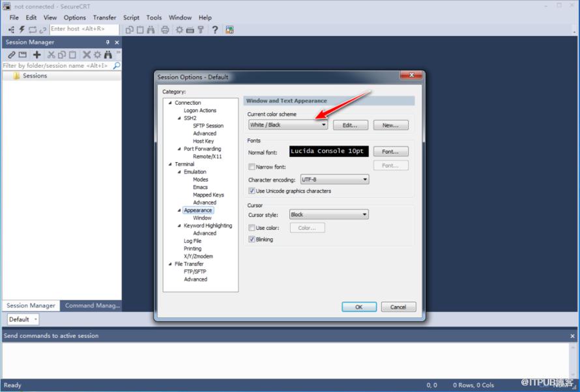The image size is (580, 392).
Task: Open the Current color scheme dropdown
Action: point(288,125)
